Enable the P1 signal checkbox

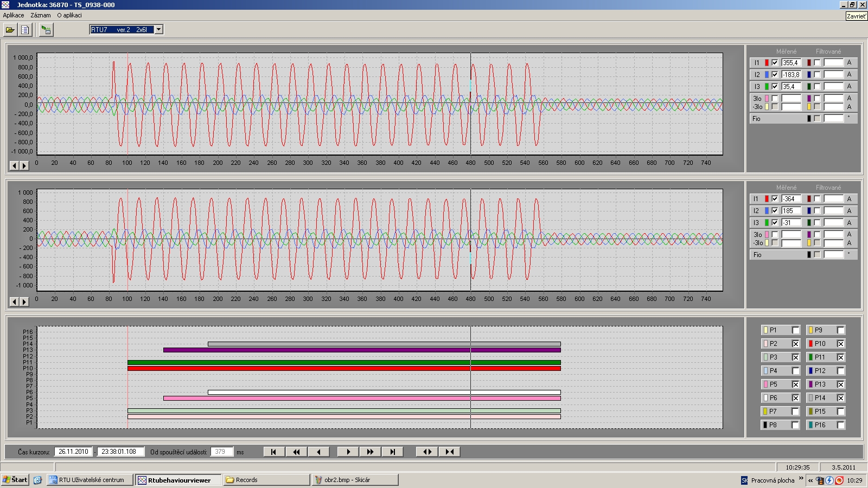[x=795, y=330]
